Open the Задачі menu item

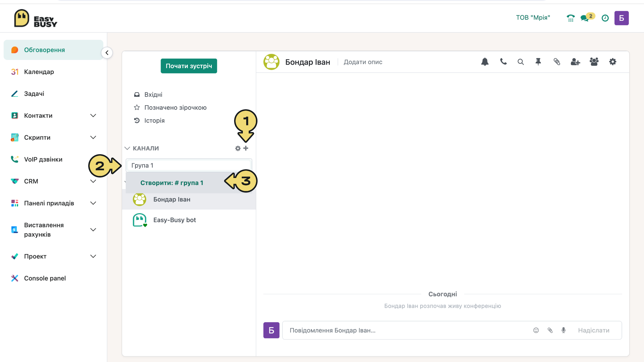pyautogui.click(x=53, y=94)
